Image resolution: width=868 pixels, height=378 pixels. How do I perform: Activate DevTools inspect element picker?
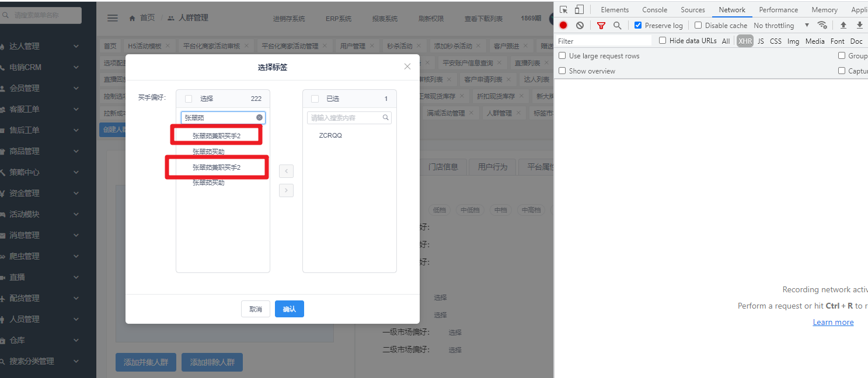[563, 9]
